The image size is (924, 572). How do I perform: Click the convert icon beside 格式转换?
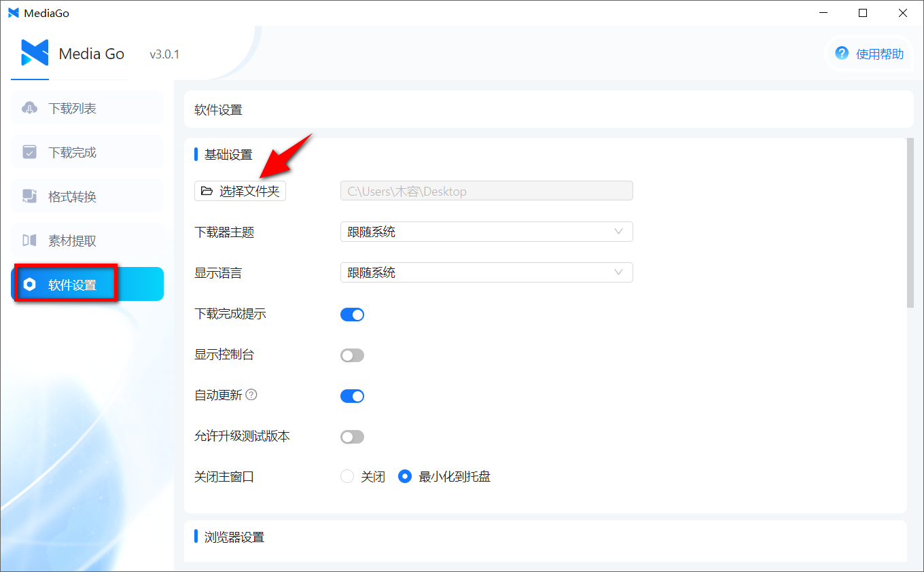point(29,196)
